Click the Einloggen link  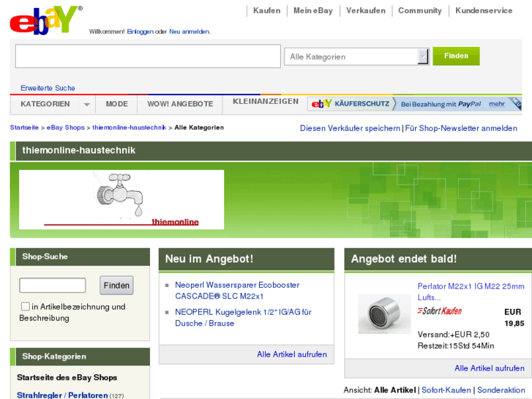140,31
